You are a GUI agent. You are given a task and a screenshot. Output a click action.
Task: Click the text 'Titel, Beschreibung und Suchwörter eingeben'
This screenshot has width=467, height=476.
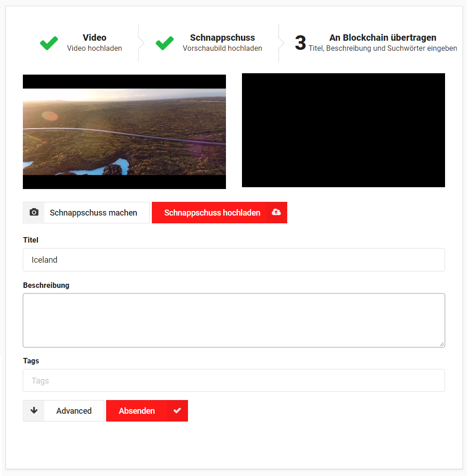pyautogui.click(x=383, y=48)
